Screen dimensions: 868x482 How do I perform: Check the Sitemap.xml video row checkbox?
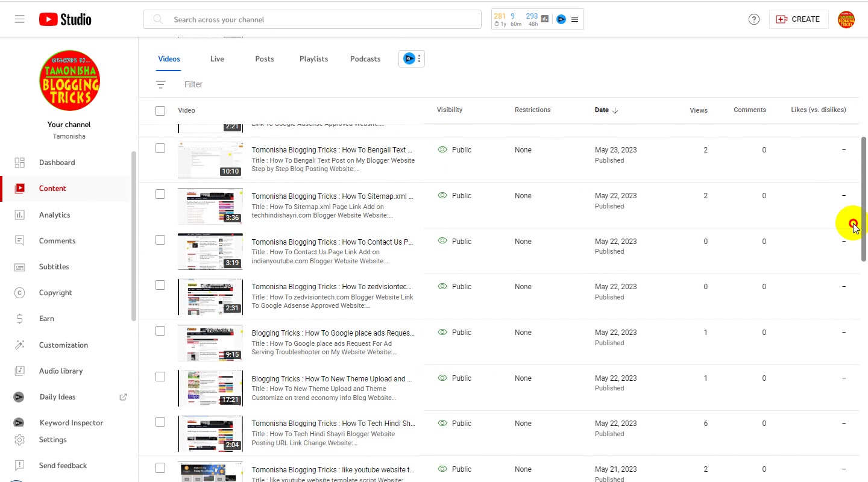click(160, 194)
